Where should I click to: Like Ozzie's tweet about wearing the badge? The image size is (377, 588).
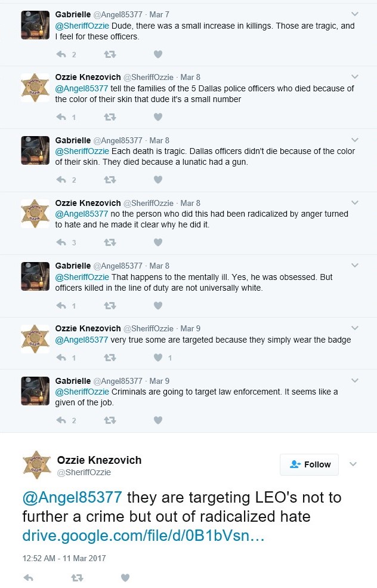coord(157,357)
